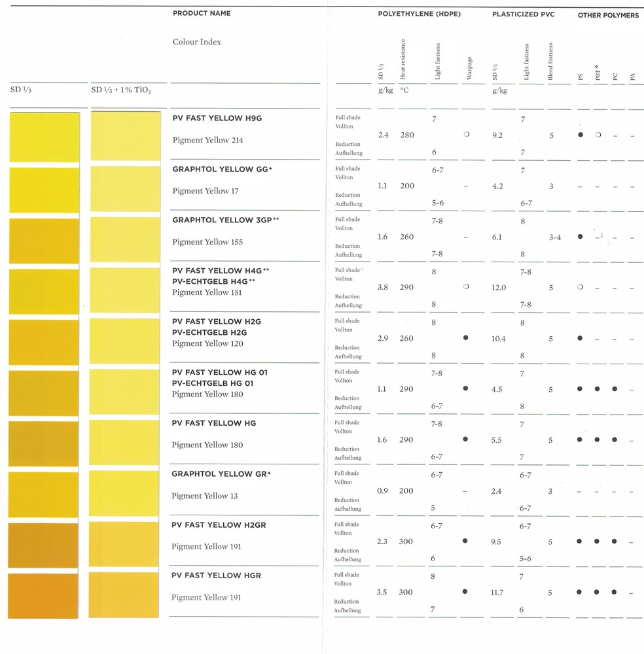The image size is (644, 654).
Task: Click the SD 1/3 swatch for PV Fast Yellow H9G
Action: pyautogui.click(x=45, y=137)
